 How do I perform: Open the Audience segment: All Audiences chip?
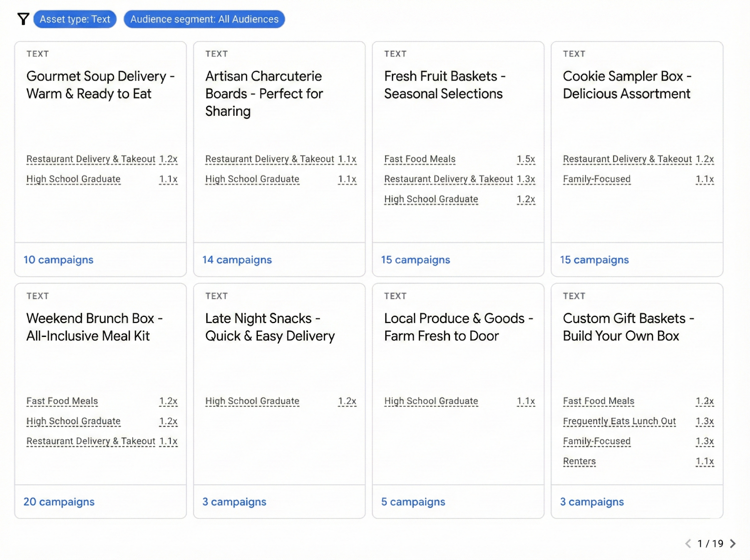pos(204,19)
